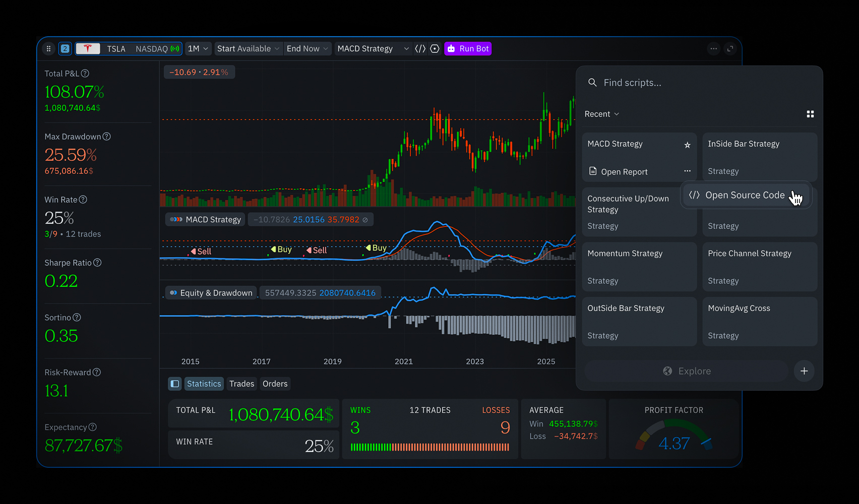Click the MACD Strategy indicator label

[205, 220]
